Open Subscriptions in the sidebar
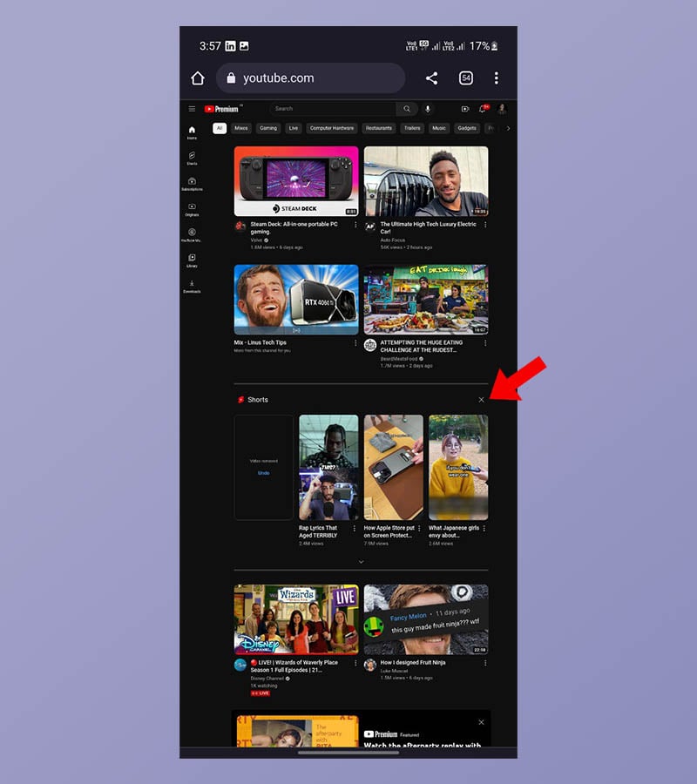697x784 pixels. point(192,184)
